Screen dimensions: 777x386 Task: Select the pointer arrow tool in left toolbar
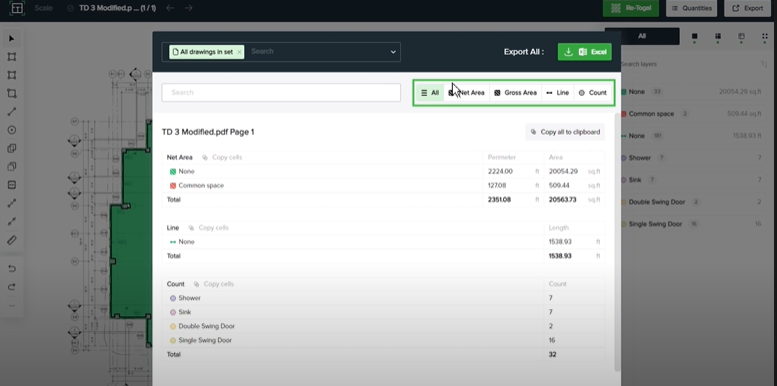click(x=12, y=39)
